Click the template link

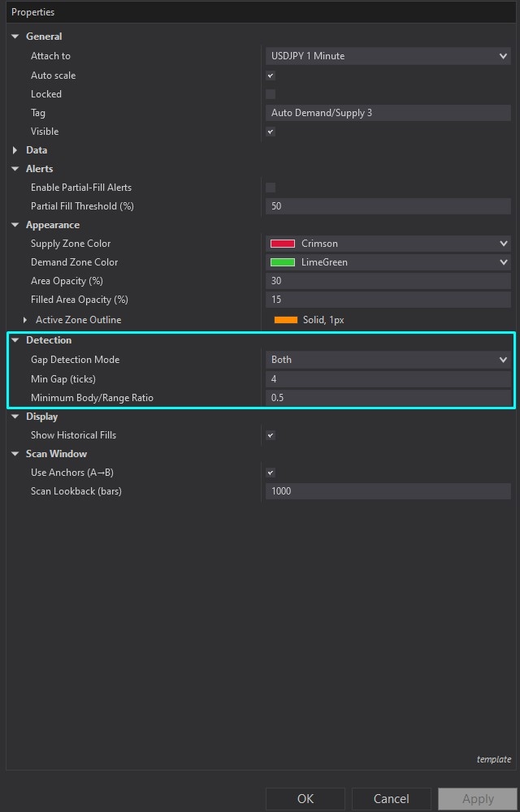tap(493, 759)
